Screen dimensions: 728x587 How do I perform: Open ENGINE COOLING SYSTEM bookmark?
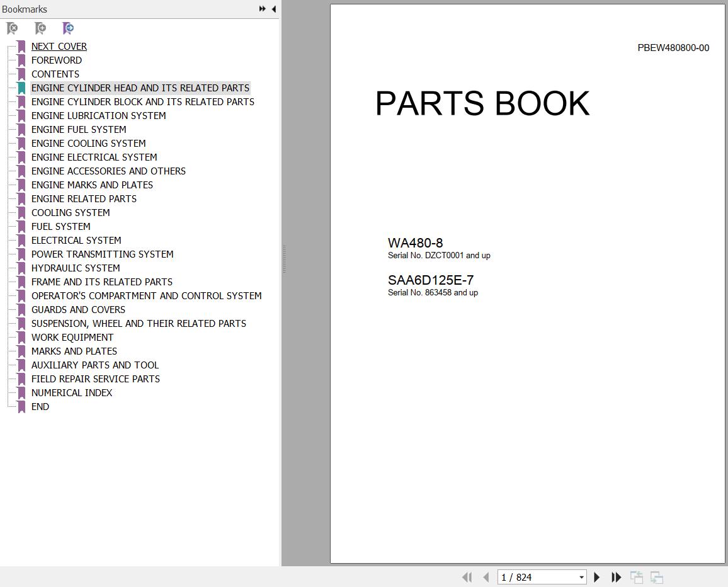tap(89, 144)
